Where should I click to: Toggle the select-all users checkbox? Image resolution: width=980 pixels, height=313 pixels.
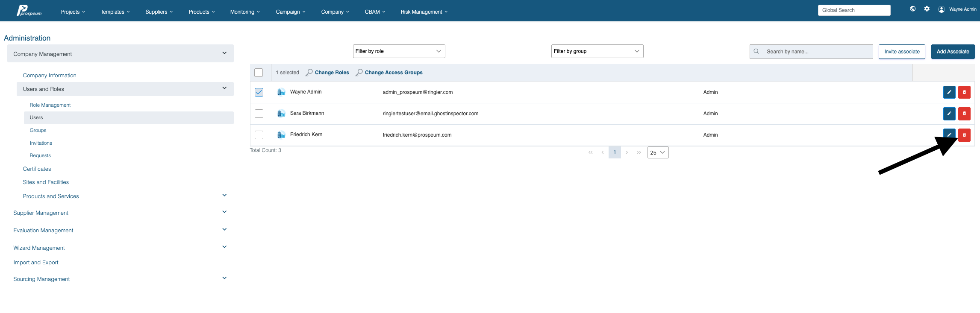pyautogui.click(x=259, y=73)
